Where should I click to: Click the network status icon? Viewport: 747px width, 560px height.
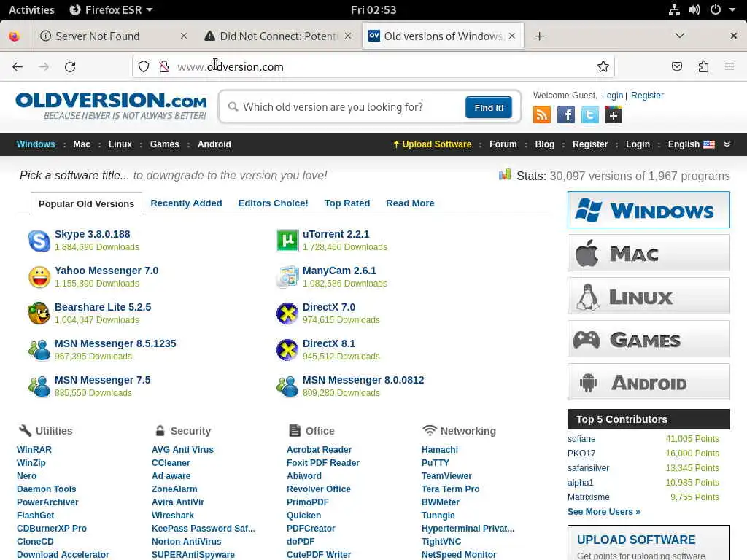[674, 9]
